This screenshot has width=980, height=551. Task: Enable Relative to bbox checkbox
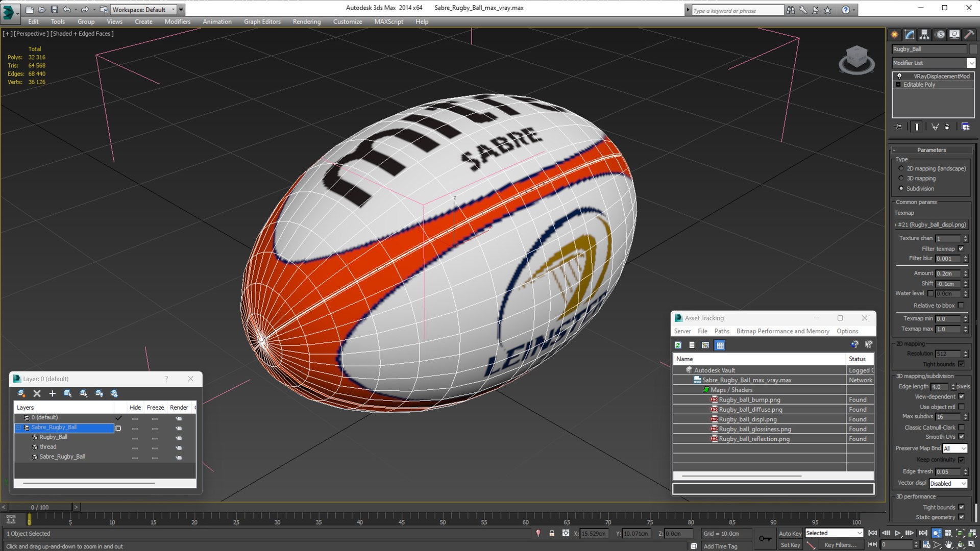[961, 305]
